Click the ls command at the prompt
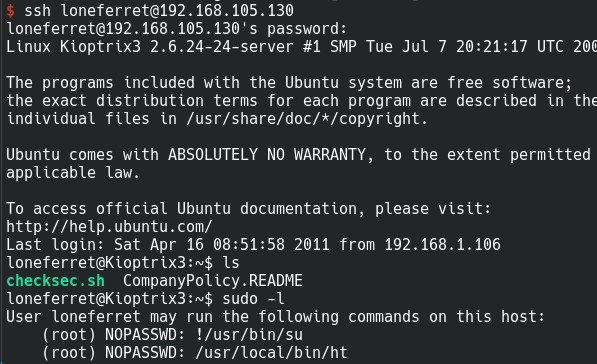 click(231, 263)
